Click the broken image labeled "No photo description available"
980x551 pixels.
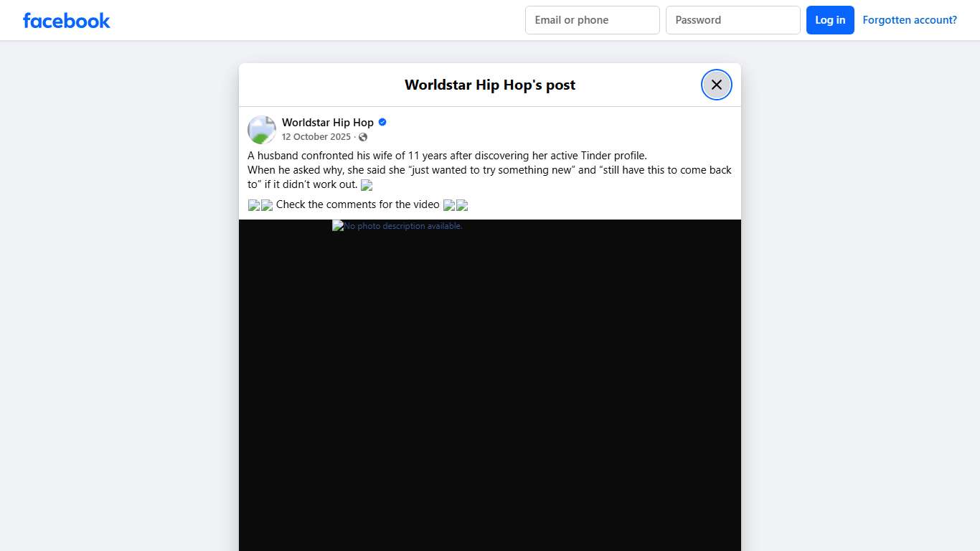point(397,225)
